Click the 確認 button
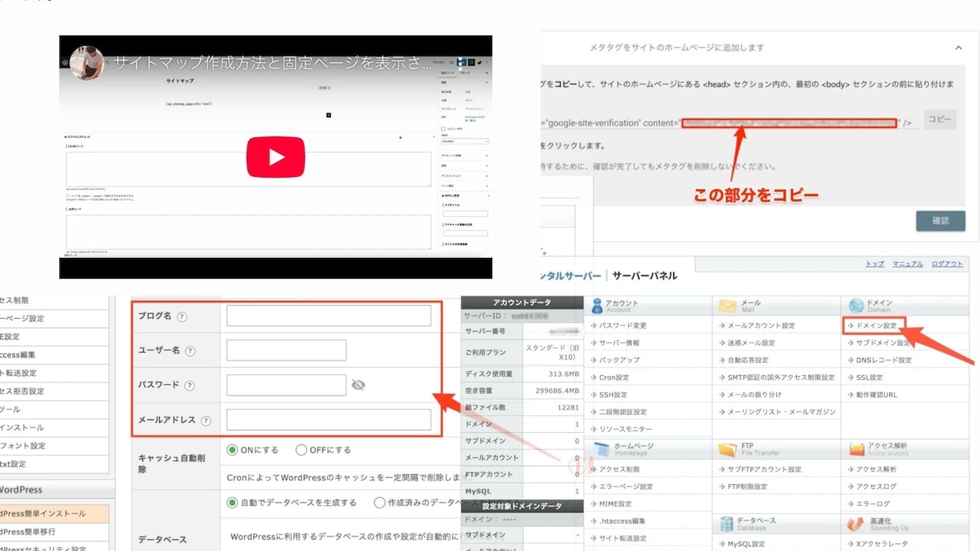The width and height of the screenshot is (980, 551). pos(941,220)
